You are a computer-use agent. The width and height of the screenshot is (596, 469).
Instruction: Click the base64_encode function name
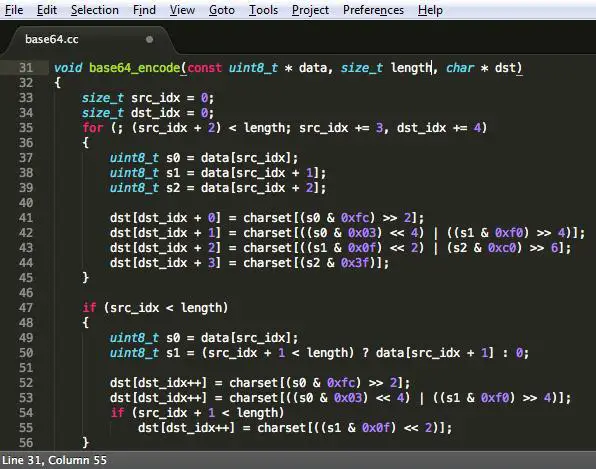(x=135, y=68)
